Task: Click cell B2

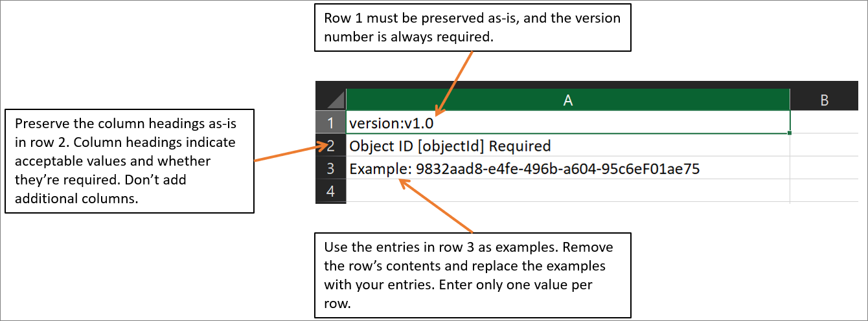Action: [x=824, y=145]
